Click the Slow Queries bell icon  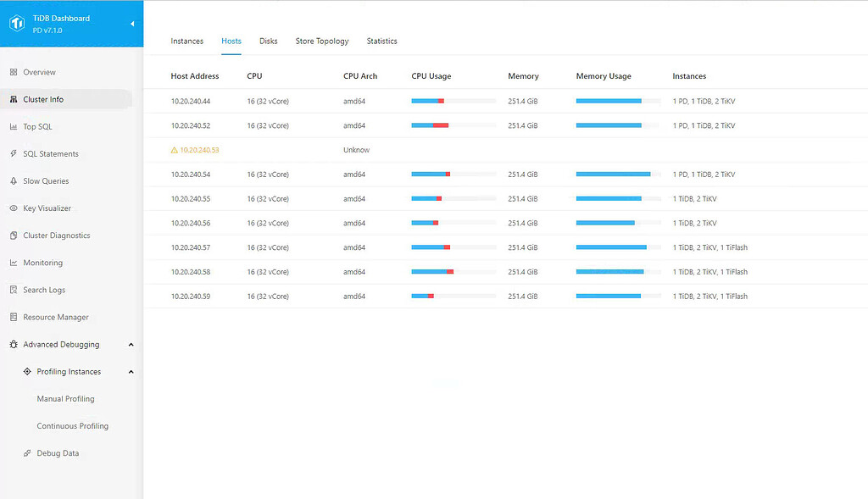pyautogui.click(x=14, y=181)
